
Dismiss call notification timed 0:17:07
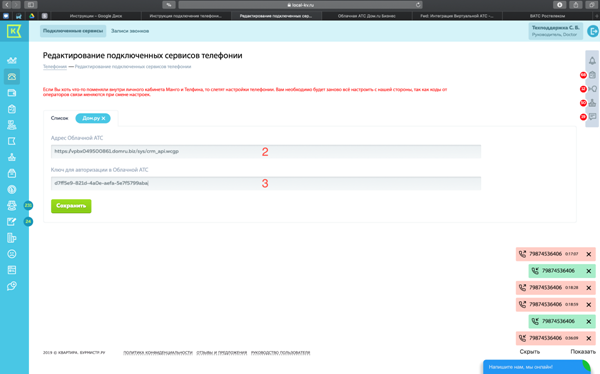[x=589, y=254]
